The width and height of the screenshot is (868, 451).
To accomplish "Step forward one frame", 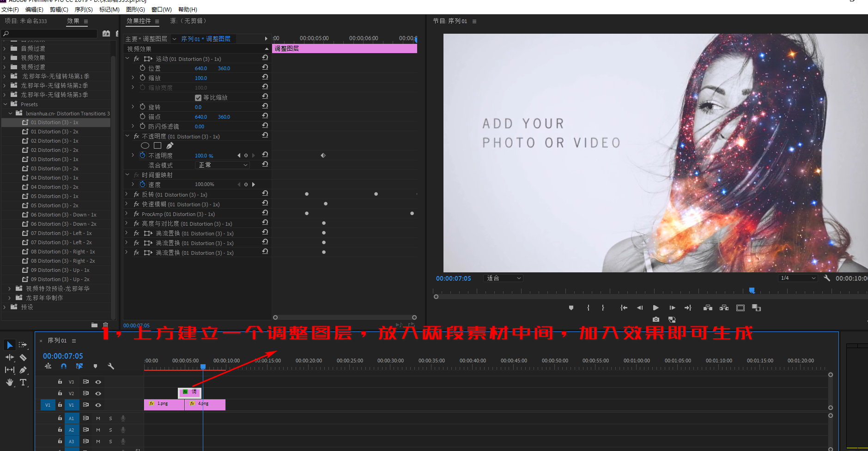I will pyautogui.click(x=672, y=308).
